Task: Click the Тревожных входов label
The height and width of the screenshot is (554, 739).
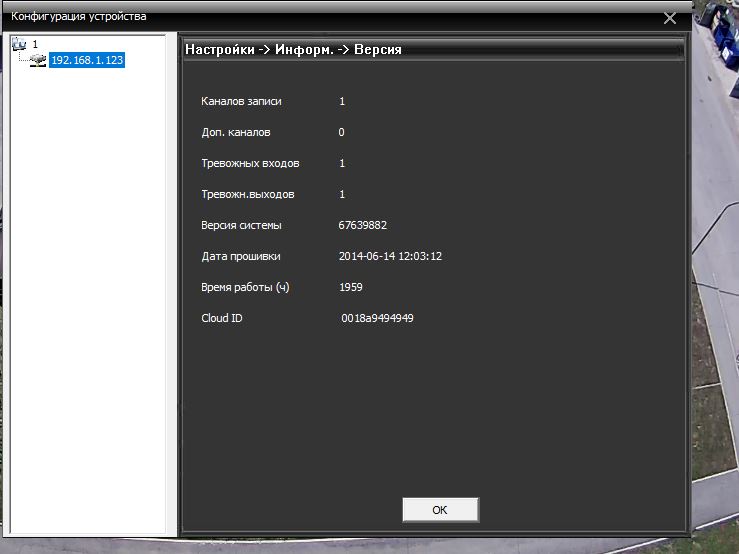Action: (x=250, y=163)
